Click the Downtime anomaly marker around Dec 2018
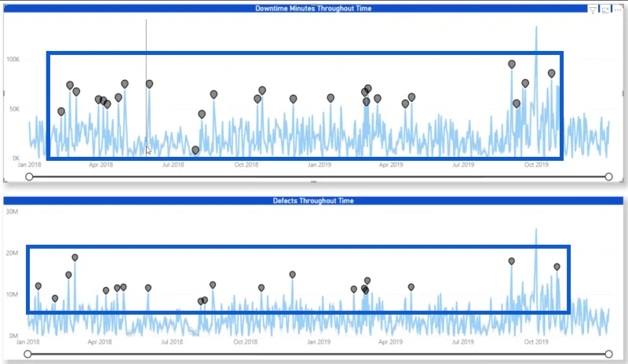Image resolution: width=628 pixels, height=364 pixels. coord(293,99)
